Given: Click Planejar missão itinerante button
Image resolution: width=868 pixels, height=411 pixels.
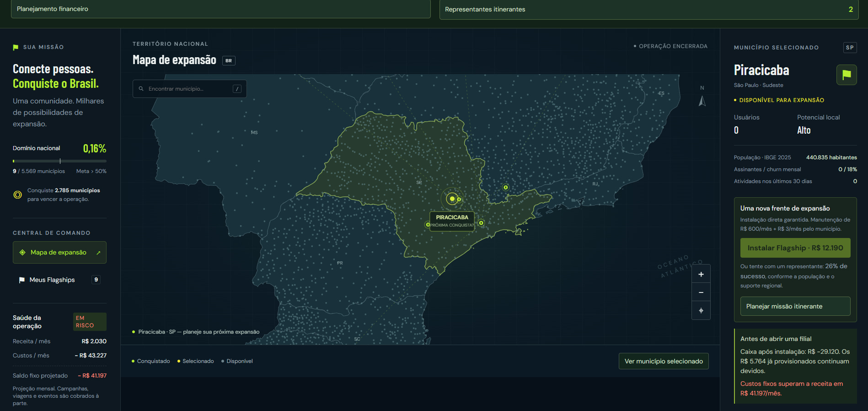Looking at the screenshot, I should point(795,306).
